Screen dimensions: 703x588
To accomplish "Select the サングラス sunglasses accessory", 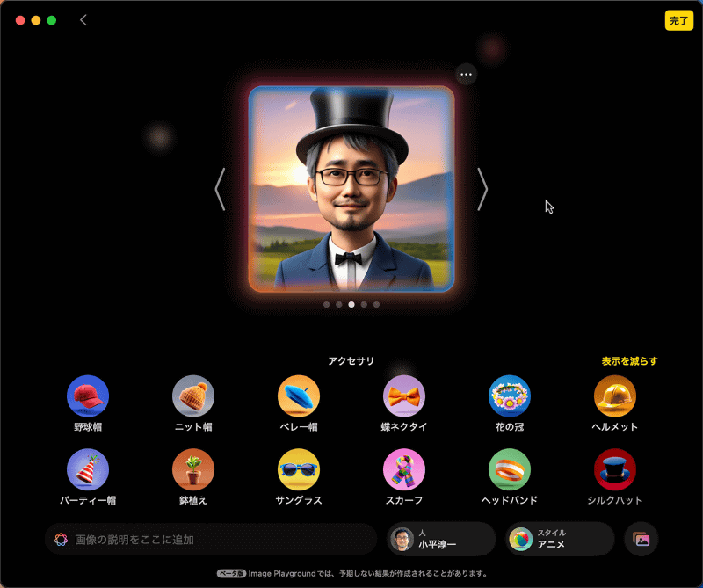I will [298, 473].
